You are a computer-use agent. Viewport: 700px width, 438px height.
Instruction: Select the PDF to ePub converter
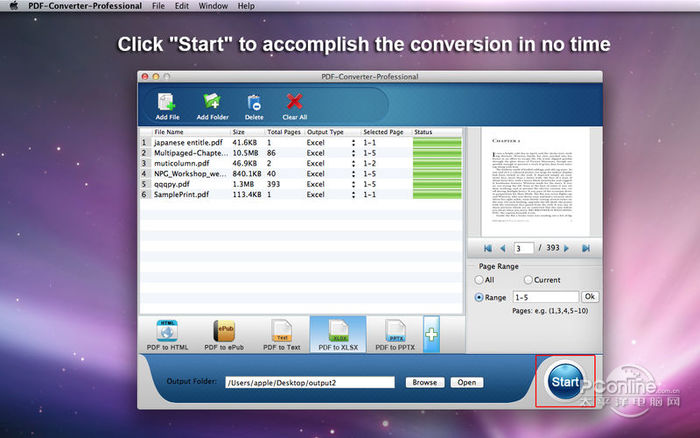pyautogui.click(x=224, y=335)
